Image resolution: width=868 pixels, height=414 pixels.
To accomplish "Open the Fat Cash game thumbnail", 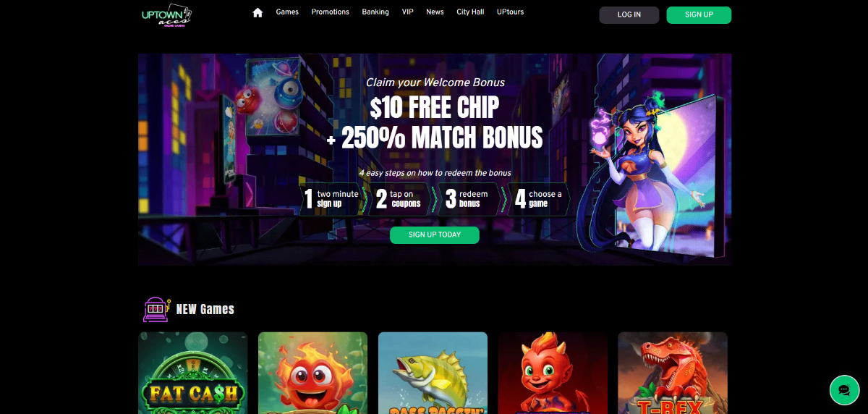I will point(193,373).
